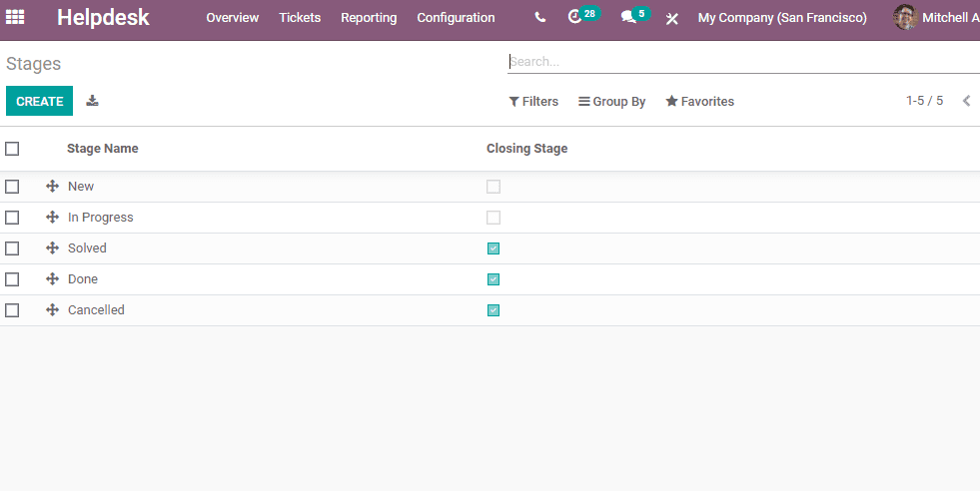980x491 pixels.
Task: Open the Group By dropdown
Action: [611, 101]
